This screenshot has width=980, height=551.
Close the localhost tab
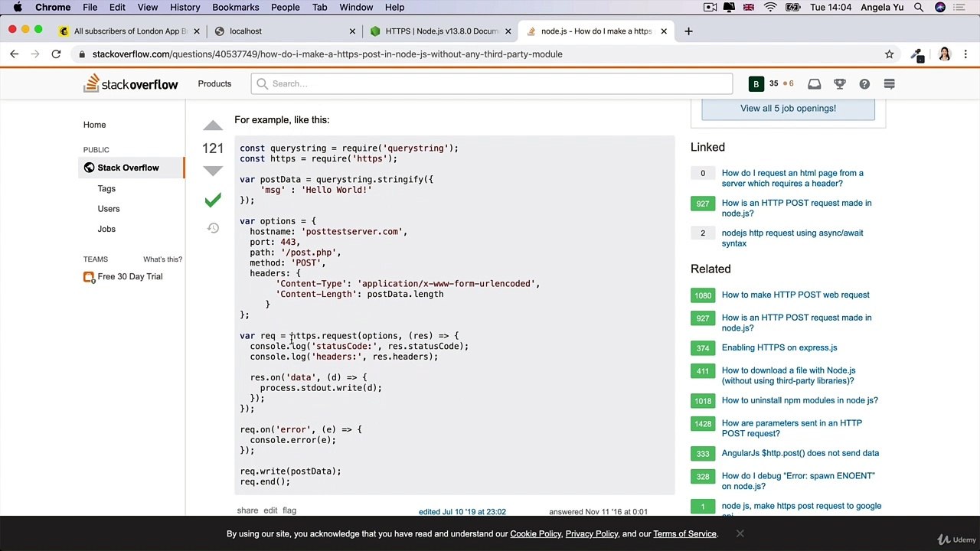pyautogui.click(x=352, y=31)
